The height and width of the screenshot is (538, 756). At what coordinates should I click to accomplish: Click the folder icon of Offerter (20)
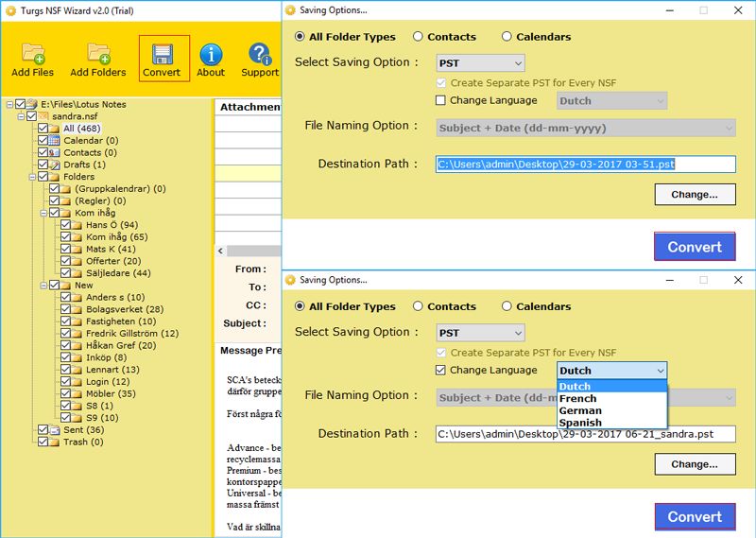(77, 261)
